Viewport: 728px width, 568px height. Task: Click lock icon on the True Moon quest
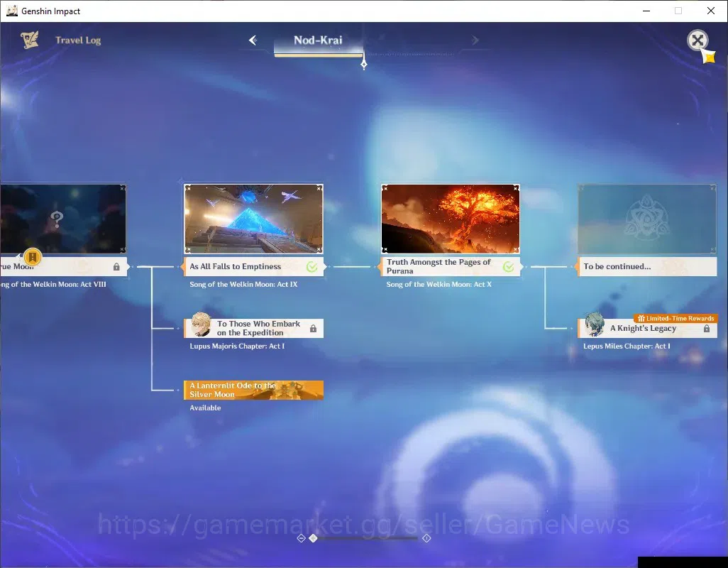116,266
